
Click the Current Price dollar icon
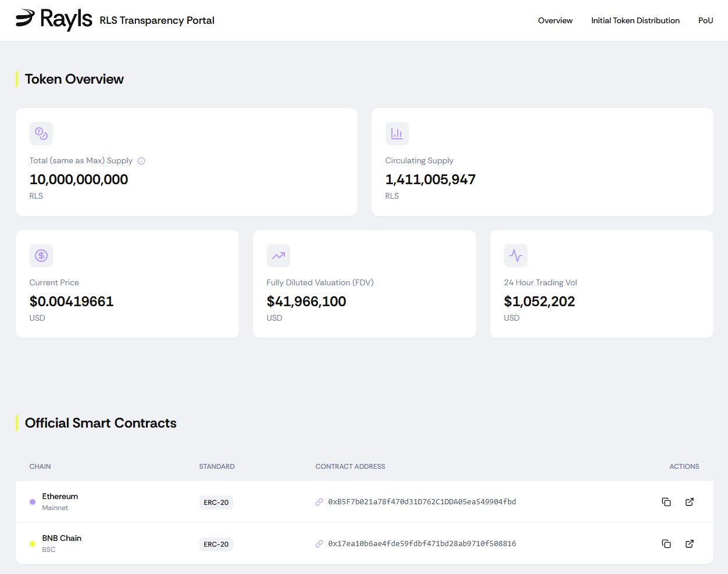[41, 256]
